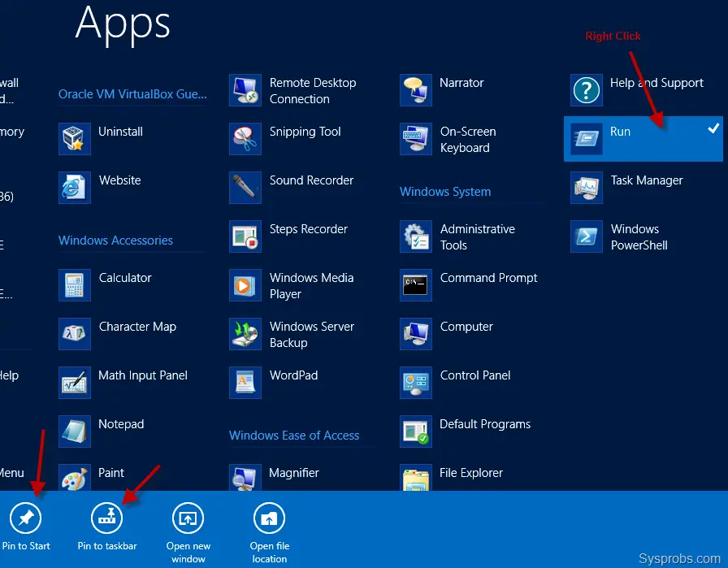Click the 'Narrator' label text
Screen dimensions: 728x568
click(461, 83)
